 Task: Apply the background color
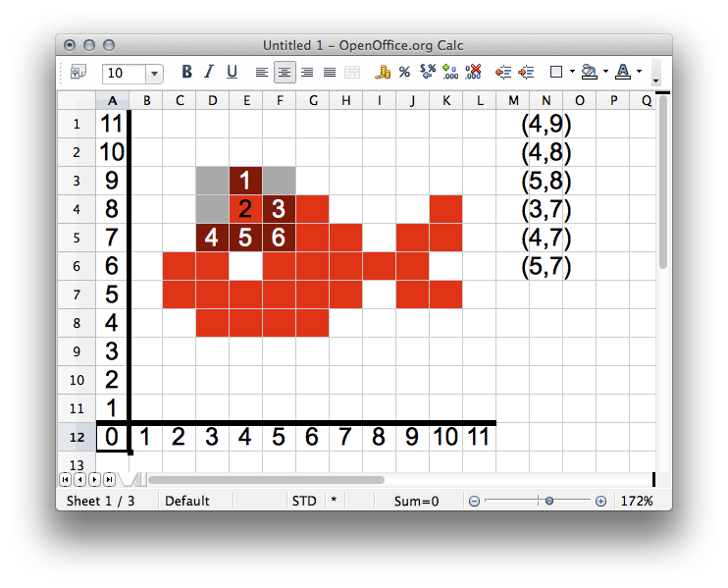(589, 72)
